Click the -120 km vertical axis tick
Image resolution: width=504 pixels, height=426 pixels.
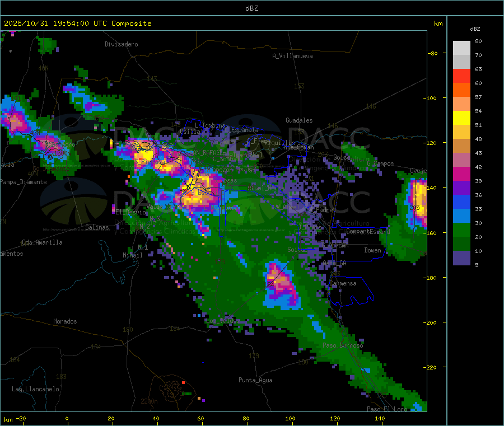point(430,143)
